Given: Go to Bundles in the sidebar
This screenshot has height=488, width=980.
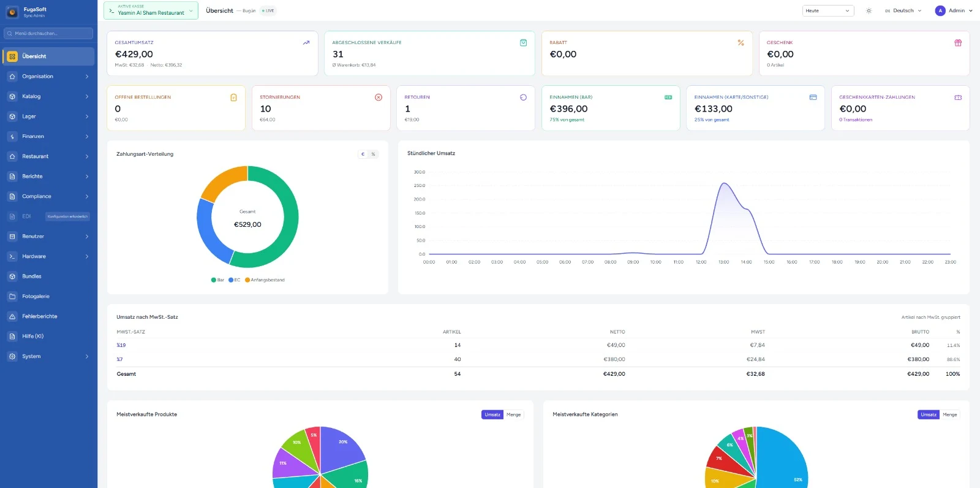Looking at the screenshot, I should 48,276.
